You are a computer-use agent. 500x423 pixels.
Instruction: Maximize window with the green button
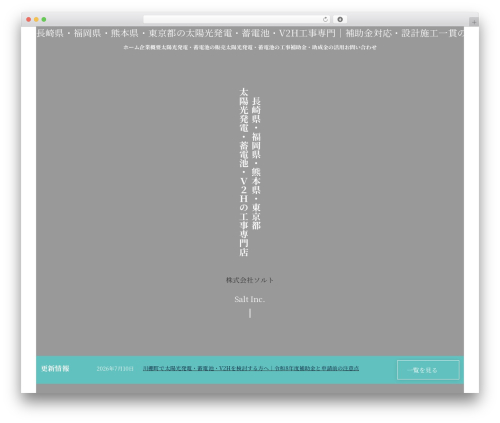click(x=44, y=19)
